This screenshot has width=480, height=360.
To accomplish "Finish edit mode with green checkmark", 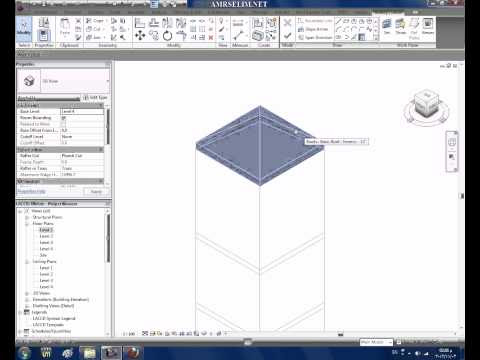I will click(x=287, y=35).
